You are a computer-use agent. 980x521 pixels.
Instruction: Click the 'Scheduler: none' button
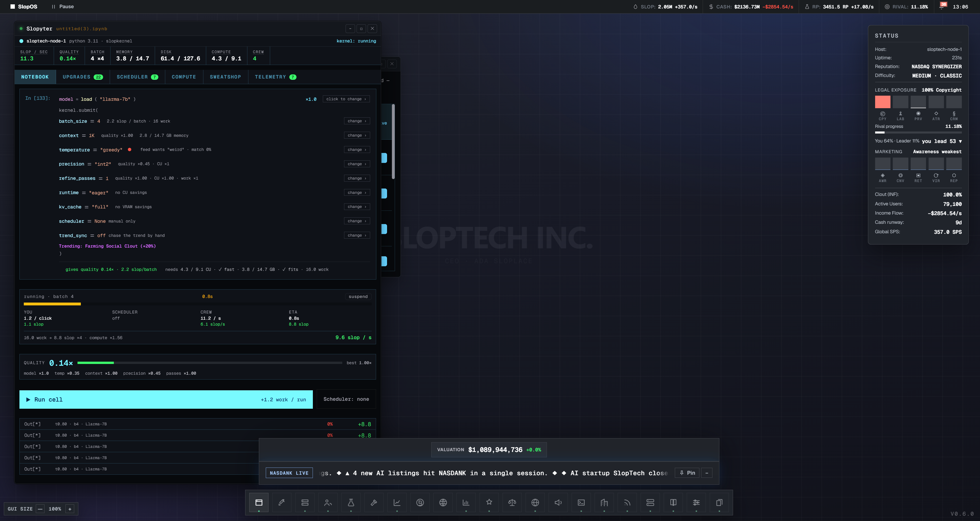click(346, 399)
